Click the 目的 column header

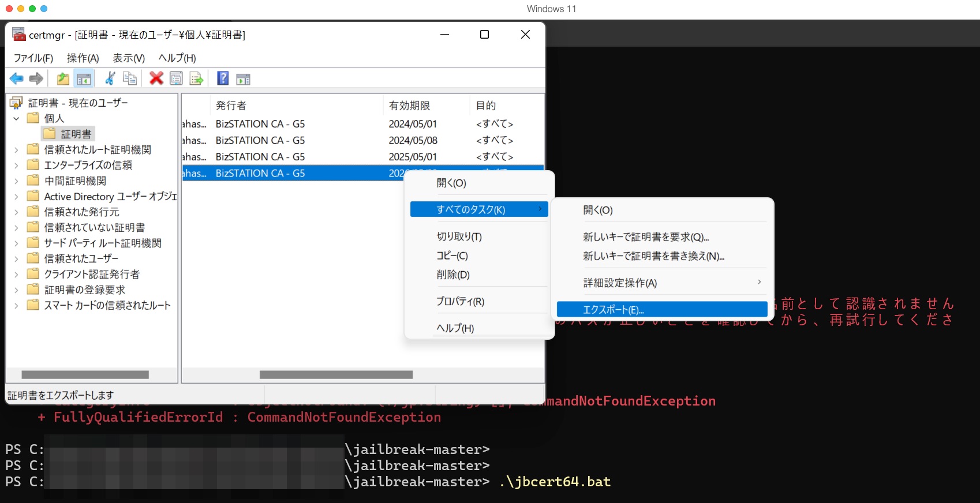[x=507, y=106]
